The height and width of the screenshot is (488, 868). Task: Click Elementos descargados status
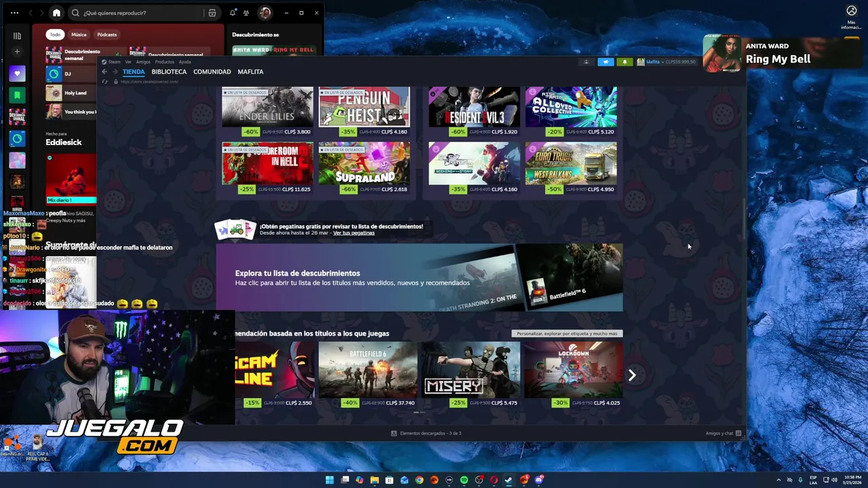click(427, 433)
